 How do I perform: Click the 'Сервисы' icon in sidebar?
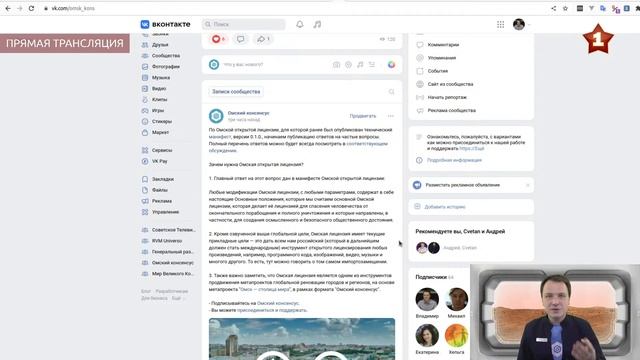[145, 150]
